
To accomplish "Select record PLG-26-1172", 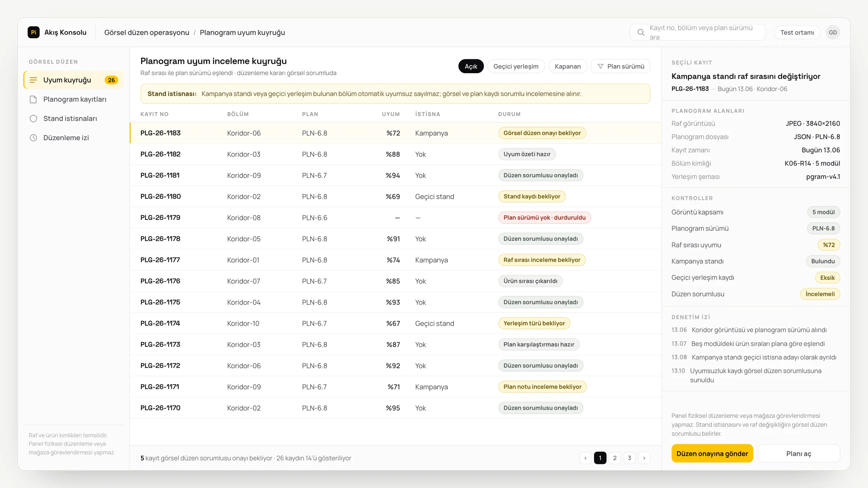I will click(x=395, y=366).
